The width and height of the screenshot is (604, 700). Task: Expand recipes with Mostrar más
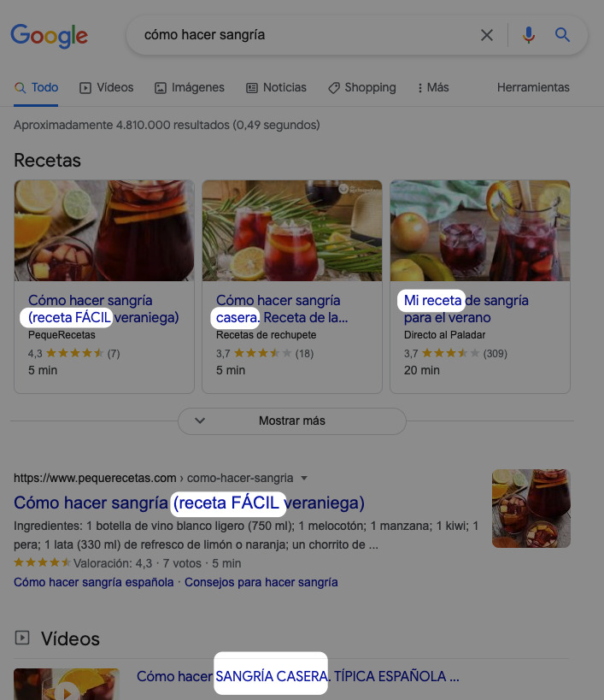click(292, 421)
